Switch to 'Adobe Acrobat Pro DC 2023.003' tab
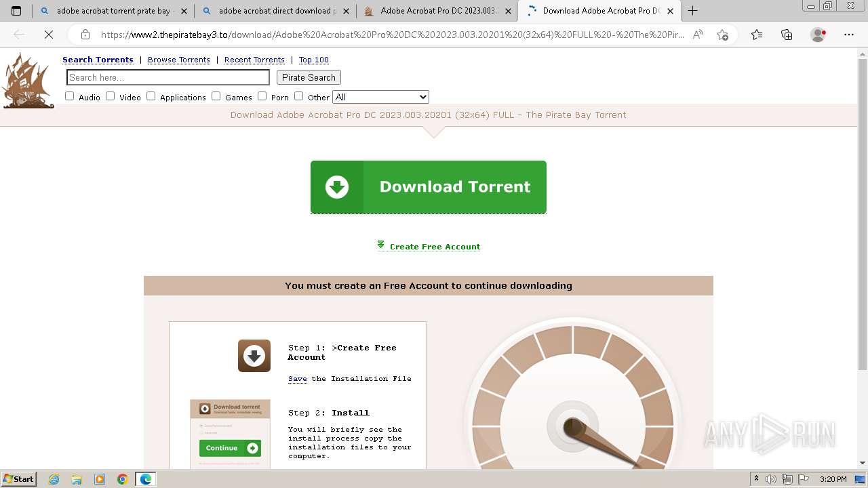Screen dimensions: 868x488 point(437,11)
